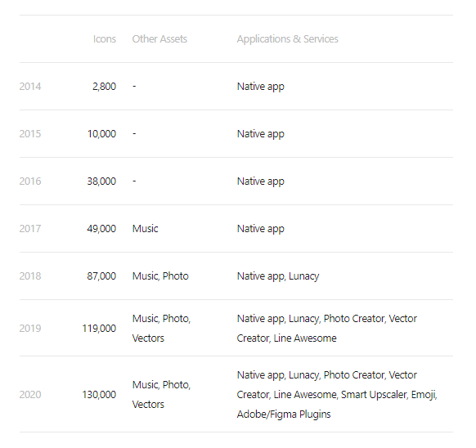Click the 2017 year label
476x448 pixels.
pos(30,229)
